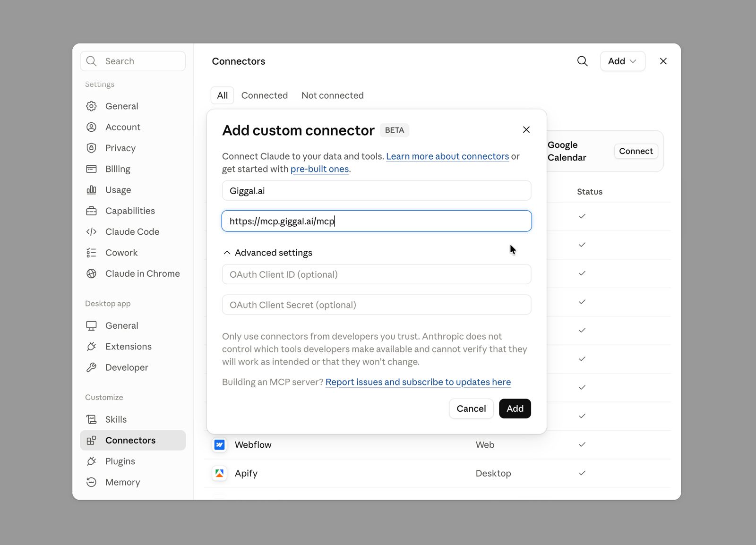
Task: Open Account via its person icon
Action: click(x=91, y=127)
